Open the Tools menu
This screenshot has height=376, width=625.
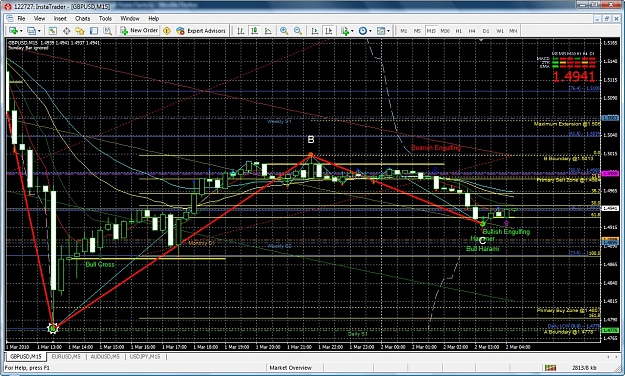105,18
